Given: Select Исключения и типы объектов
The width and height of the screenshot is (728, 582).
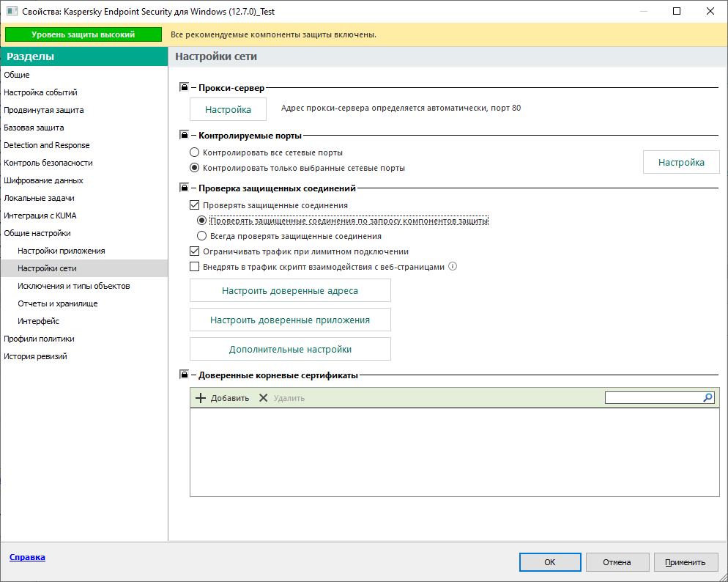Looking at the screenshot, I should [x=74, y=286].
